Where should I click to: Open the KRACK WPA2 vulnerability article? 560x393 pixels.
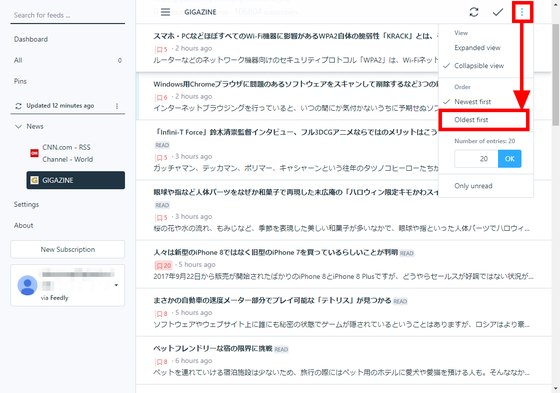tap(296, 36)
